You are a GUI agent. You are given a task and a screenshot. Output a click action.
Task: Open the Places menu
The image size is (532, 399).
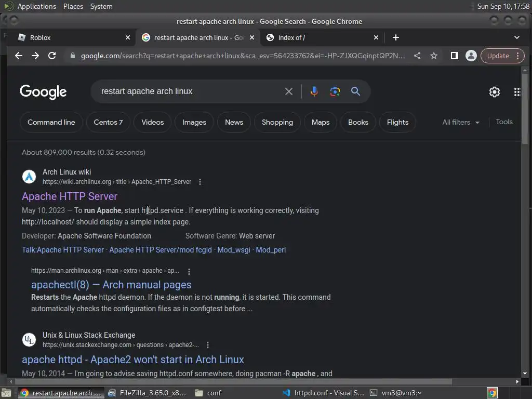[73, 6]
